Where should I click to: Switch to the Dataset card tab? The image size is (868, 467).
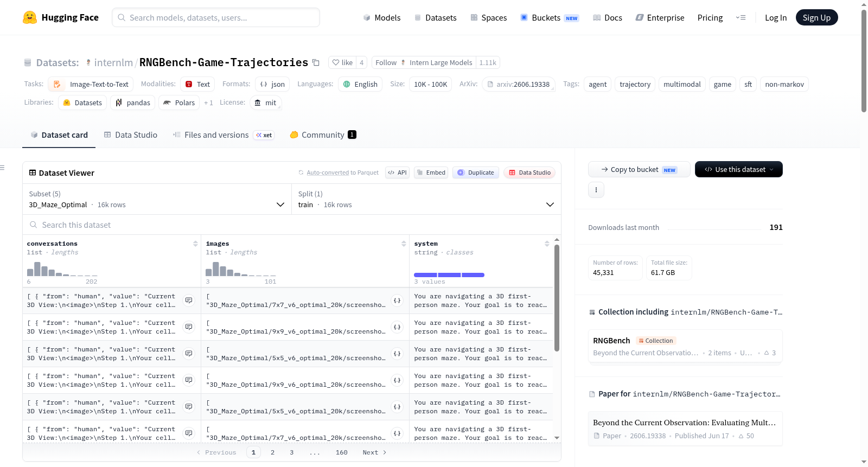pyautogui.click(x=59, y=135)
